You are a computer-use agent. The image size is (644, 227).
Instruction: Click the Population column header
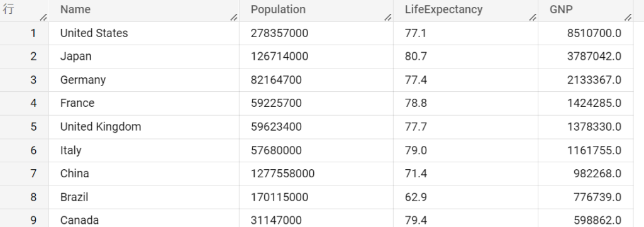(x=316, y=10)
